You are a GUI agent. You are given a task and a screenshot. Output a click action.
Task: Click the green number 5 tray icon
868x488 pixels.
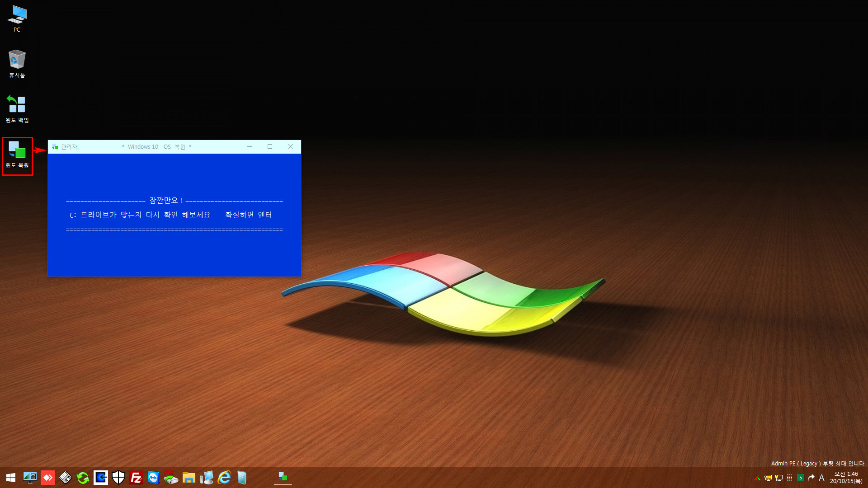801,478
